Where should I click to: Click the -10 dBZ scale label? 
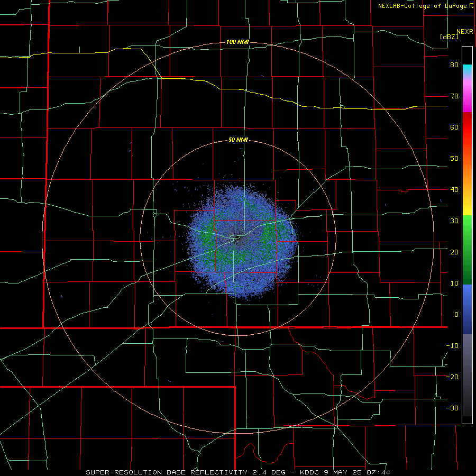[x=452, y=346]
